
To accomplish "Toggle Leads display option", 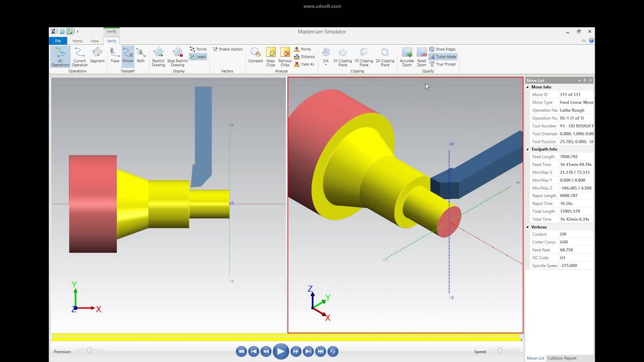I will (x=198, y=57).
